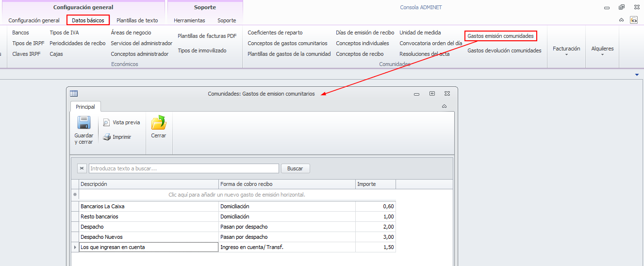Open Periodicidades de recibo
The height and width of the screenshot is (266, 644).
[x=77, y=43]
